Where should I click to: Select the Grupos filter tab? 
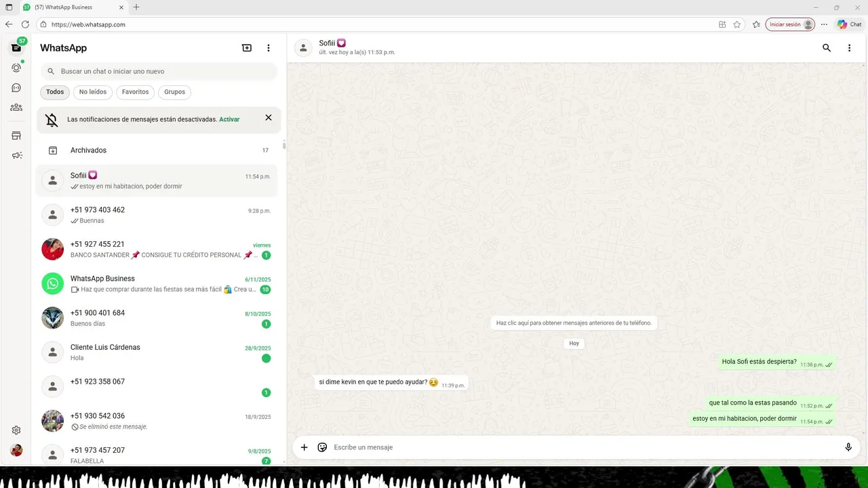[x=175, y=92]
